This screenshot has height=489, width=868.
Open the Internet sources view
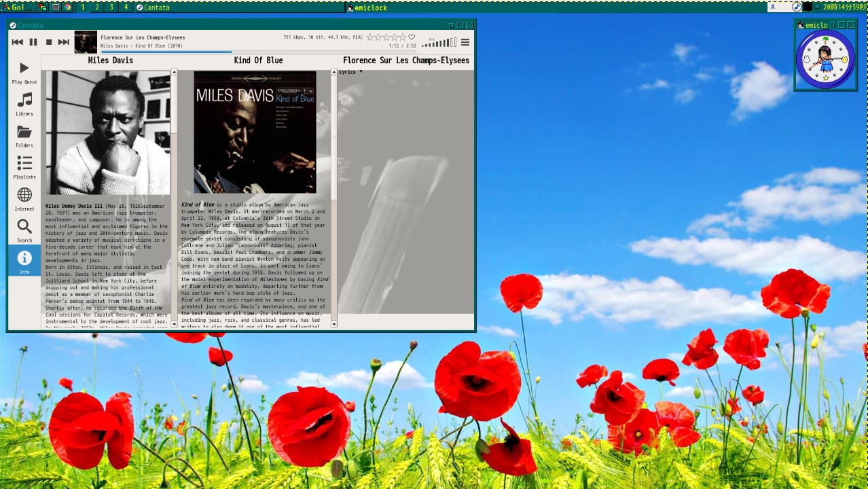tap(24, 199)
